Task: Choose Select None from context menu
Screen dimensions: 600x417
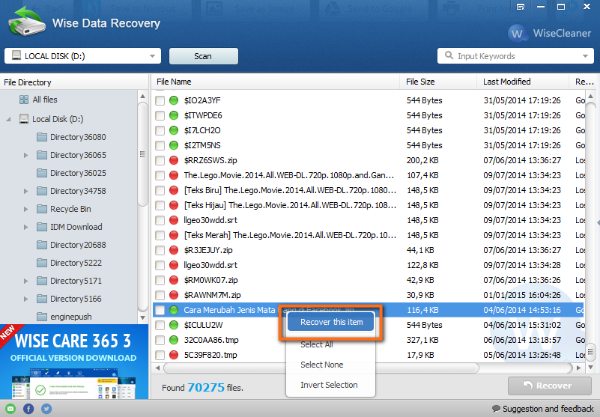Action: pos(321,365)
